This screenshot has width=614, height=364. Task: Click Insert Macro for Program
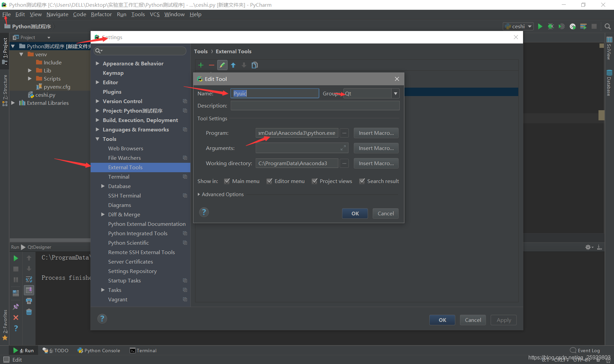[x=376, y=133]
